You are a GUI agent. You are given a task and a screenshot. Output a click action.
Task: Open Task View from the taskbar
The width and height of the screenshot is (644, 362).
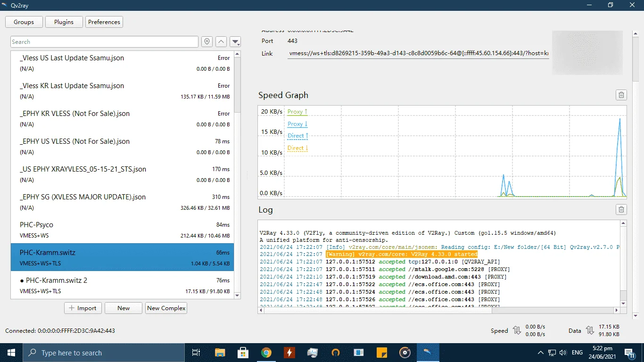tap(196, 353)
